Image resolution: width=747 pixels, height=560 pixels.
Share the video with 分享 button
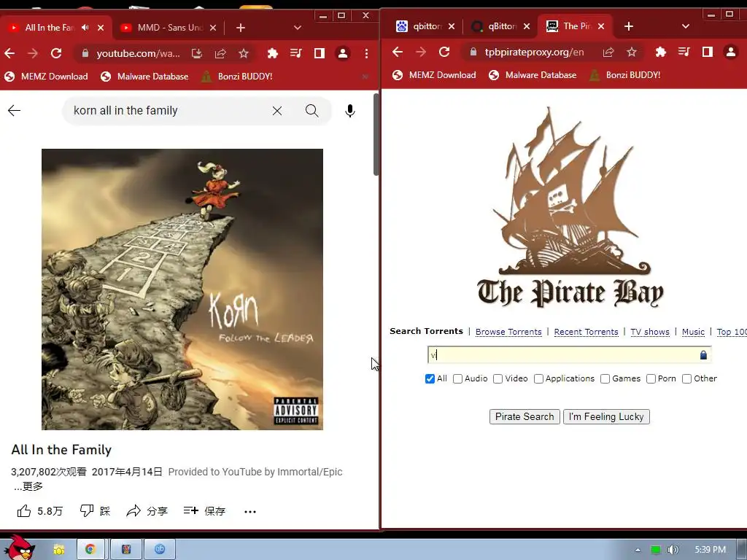pos(147,511)
